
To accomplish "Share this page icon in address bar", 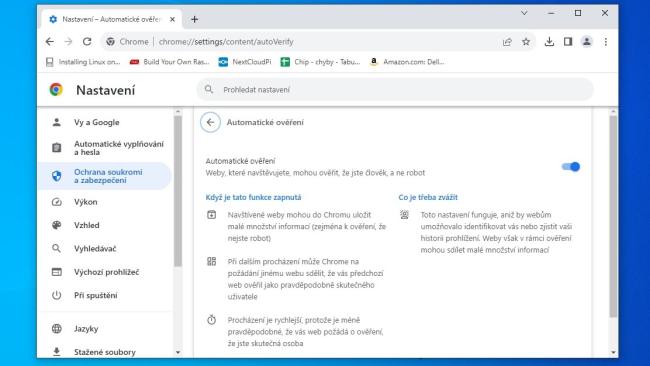I will [507, 41].
